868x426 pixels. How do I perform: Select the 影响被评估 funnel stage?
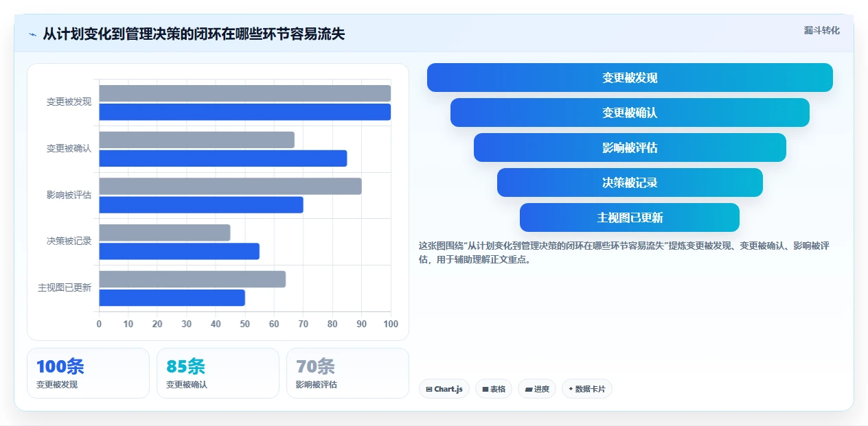pyautogui.click(x=630, y=147)
